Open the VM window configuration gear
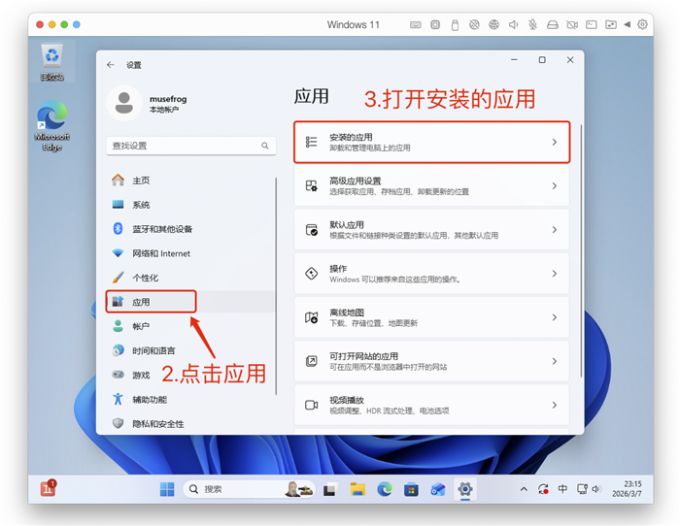Image resolution: width=680 pixels, height=526 pixels. 642,25
